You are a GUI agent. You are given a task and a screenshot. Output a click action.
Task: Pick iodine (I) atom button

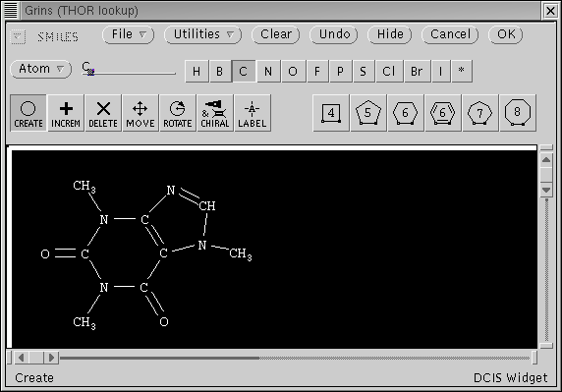(x=441, y=72)
